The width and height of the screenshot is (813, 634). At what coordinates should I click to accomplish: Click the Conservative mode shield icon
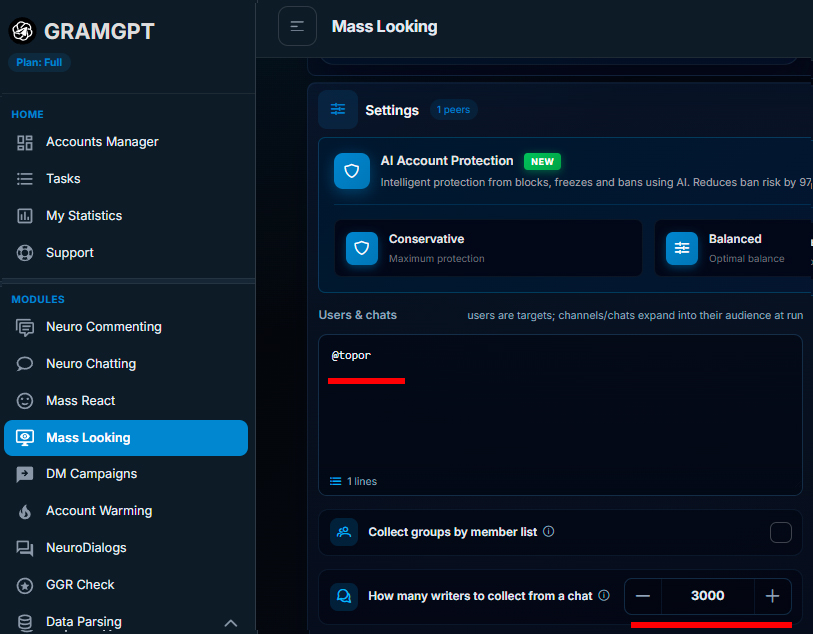(362, 248)
